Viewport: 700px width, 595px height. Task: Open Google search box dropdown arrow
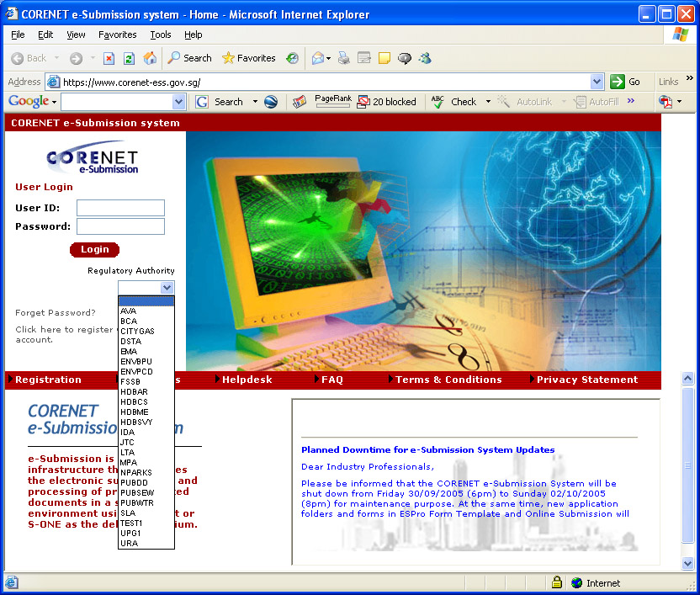[178, 102]
